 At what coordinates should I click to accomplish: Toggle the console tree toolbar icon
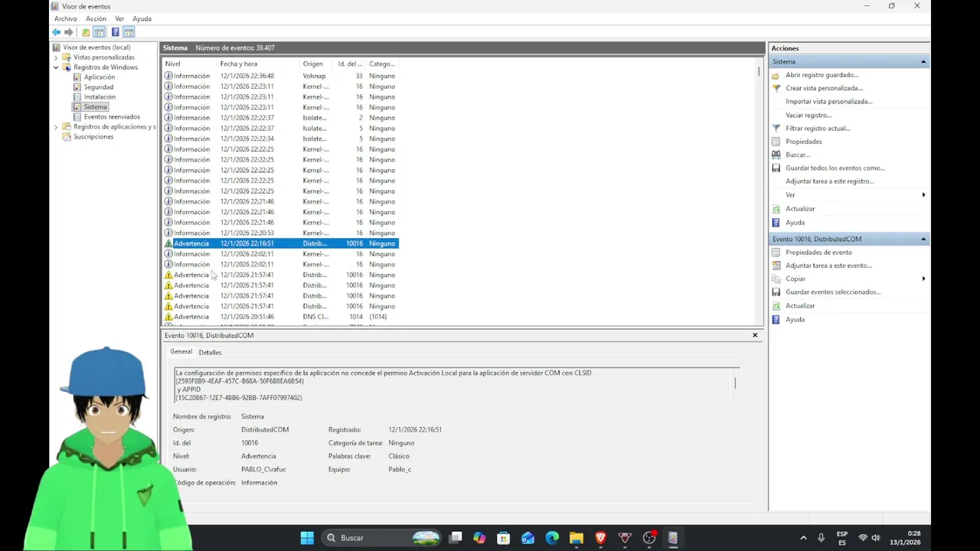[99, 32]
